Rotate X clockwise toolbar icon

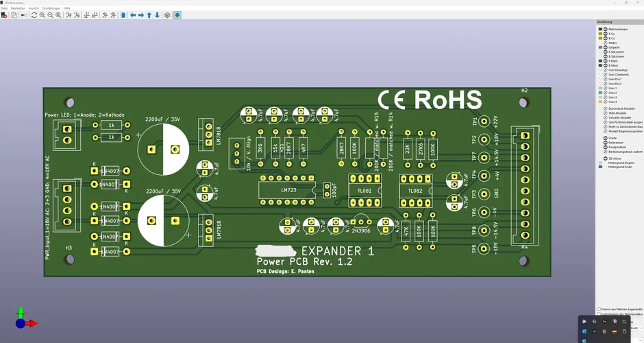69,15
